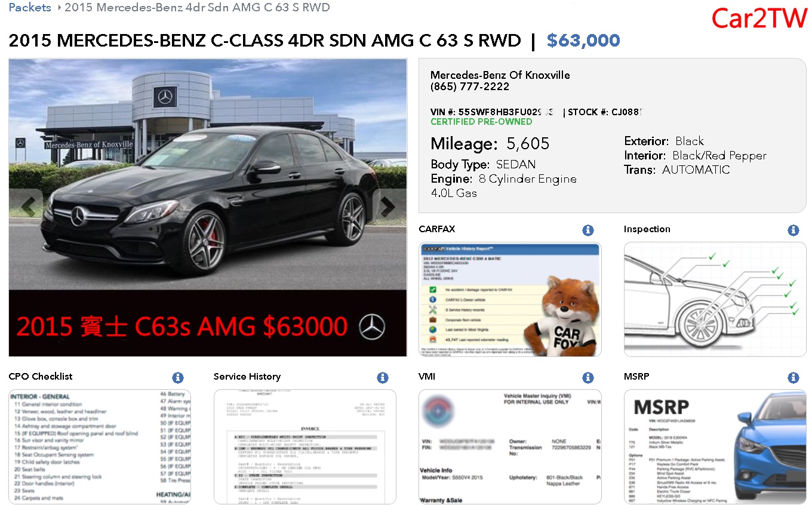Screen dimensions: 812x505
Task: Open the CARFAX report thumbnail
Action: 510,299
